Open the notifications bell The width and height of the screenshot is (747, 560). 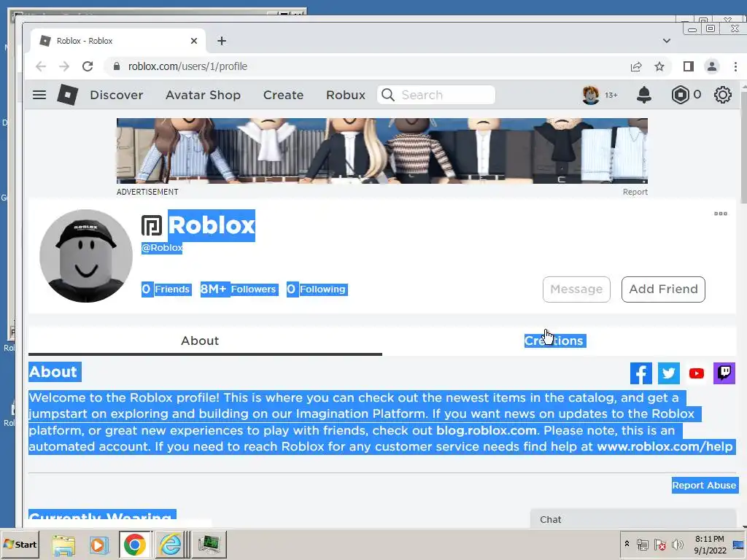643,95
